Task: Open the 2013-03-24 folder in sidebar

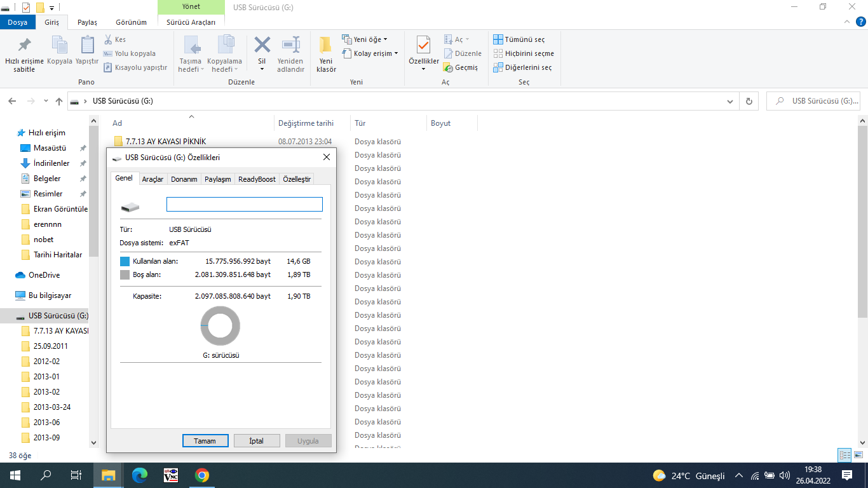Action: [x=52, y=407]
